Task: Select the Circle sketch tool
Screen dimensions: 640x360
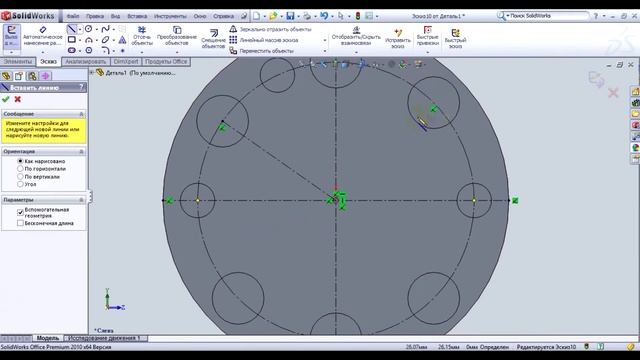Action: pyautogui.click(x=89, y=29)
